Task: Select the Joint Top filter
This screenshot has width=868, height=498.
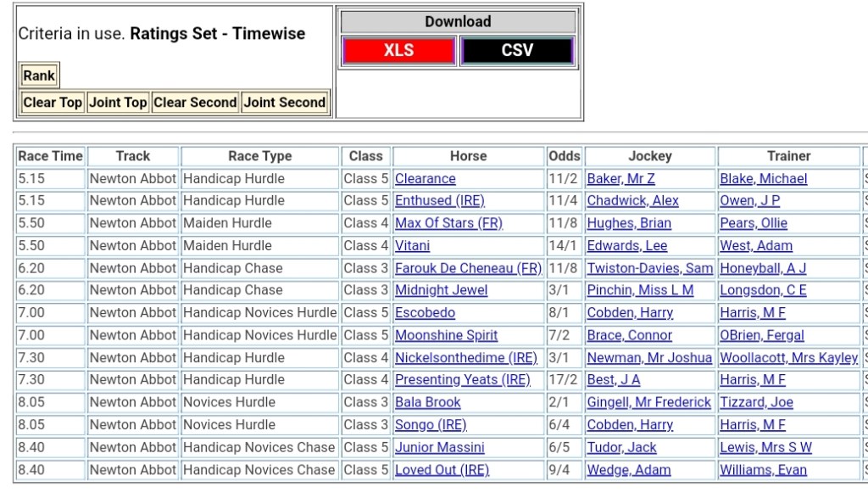Action: click(118, 103)
